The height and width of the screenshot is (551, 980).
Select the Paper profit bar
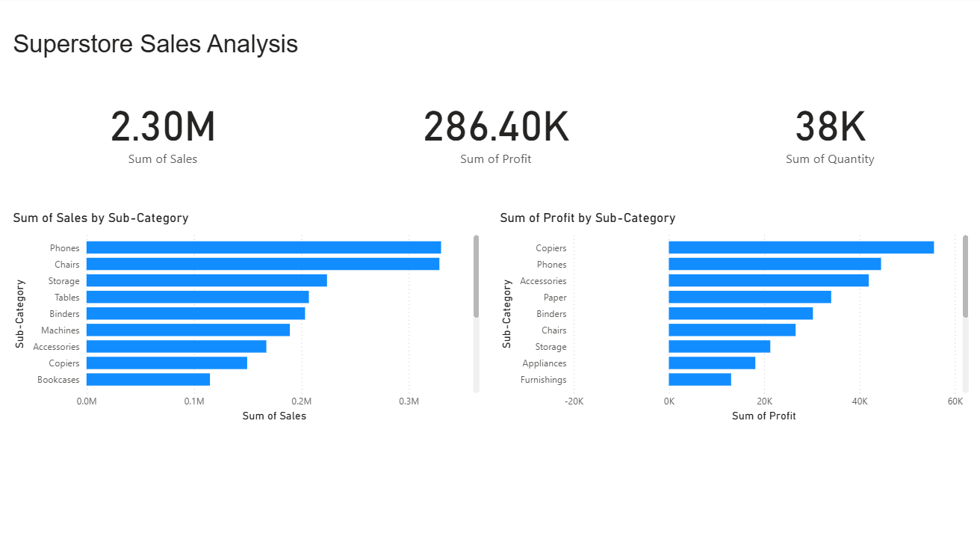tap(749, 297)
